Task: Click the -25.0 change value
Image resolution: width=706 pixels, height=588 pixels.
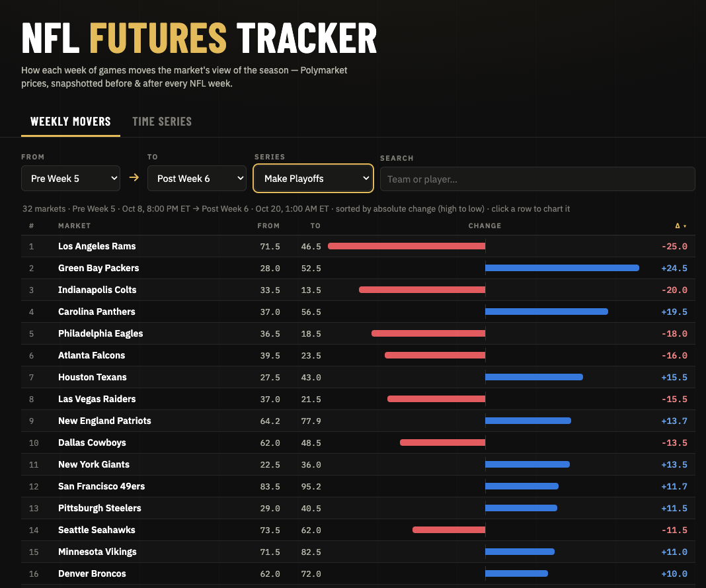Action: click(x=674, y=247)
